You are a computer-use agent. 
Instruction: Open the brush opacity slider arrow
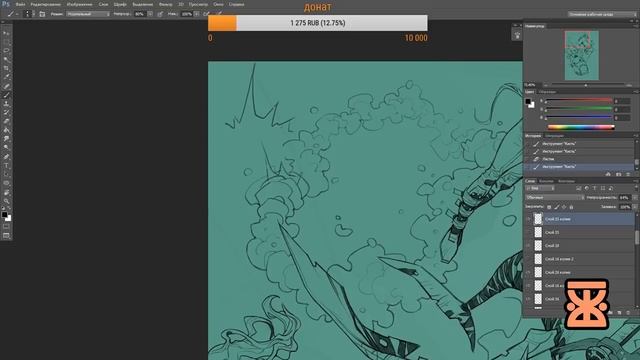[x=150, y=14]
